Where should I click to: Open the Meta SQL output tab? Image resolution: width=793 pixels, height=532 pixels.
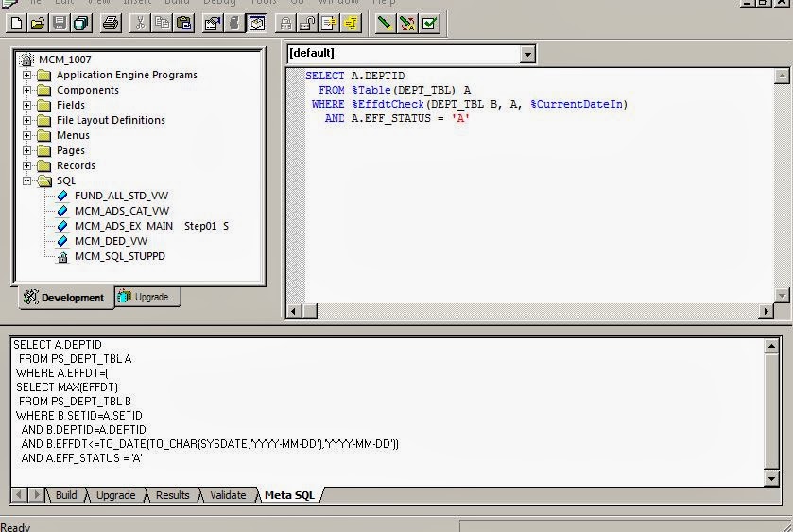click(x=290, y=495)
